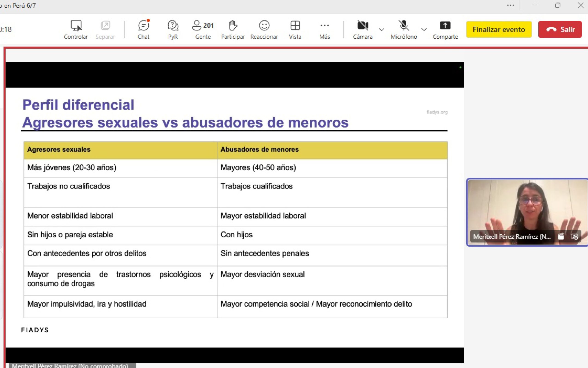The image size is (588, 368).
Task: Show the Gente participant list (201)
Action: click(203, 29)
